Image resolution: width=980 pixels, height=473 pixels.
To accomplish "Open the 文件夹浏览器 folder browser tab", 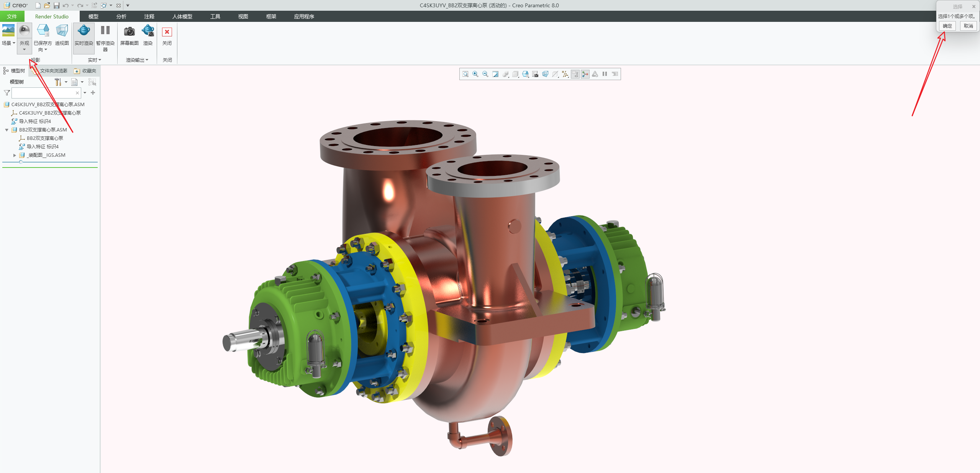I will pyautogui.click(x=53, y=71).
